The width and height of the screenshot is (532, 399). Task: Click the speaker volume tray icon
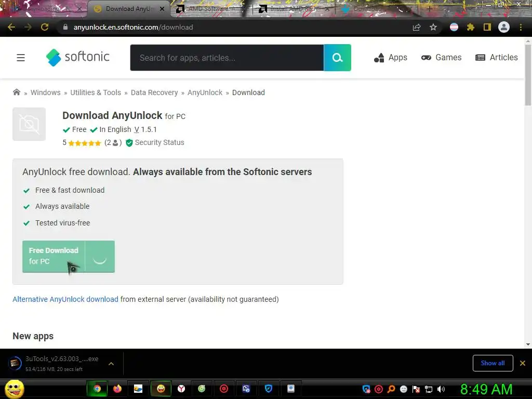click(x=441, y=390)
